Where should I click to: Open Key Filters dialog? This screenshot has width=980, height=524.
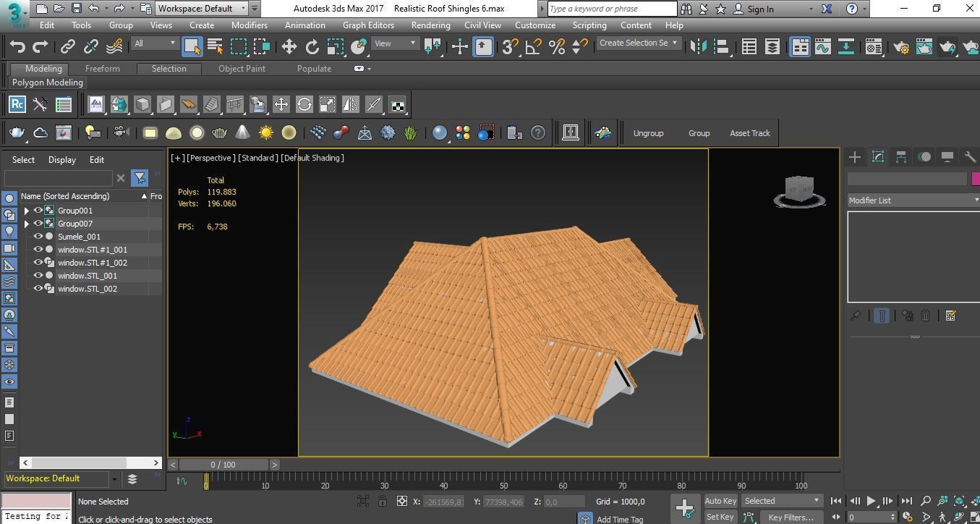click(x=791, y=517)
